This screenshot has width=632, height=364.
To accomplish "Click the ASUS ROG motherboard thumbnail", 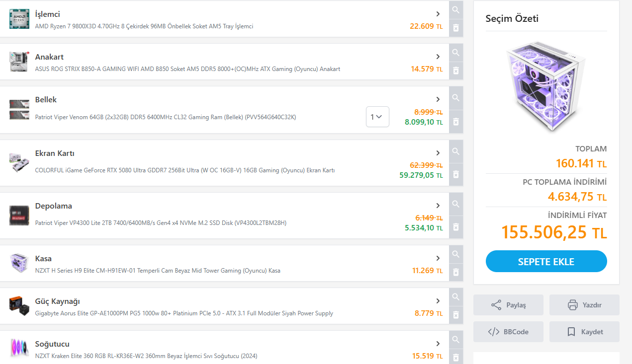I will [x=19, y=62].
